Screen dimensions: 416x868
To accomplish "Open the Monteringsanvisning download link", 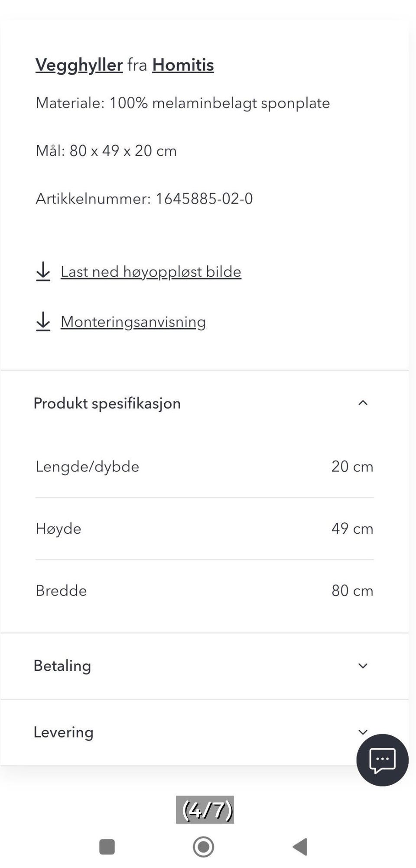I will click(133, 322).
